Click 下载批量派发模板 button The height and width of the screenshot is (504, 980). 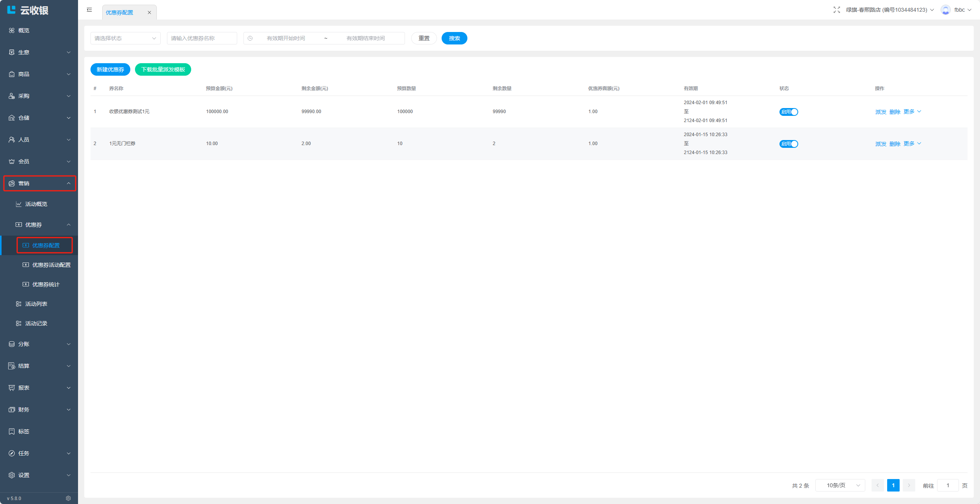pos(163,69)
